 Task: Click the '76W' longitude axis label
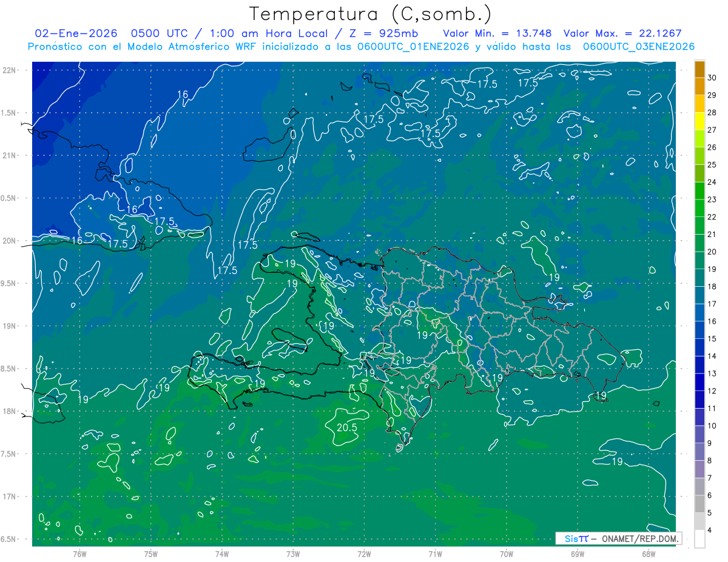[79, 554]
